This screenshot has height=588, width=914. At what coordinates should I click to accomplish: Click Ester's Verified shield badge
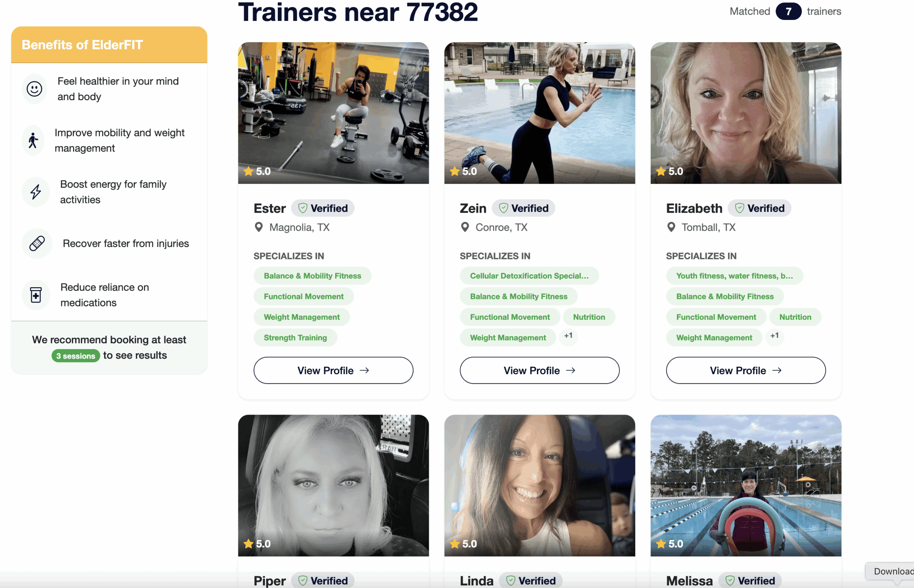[x=322, y=208]
